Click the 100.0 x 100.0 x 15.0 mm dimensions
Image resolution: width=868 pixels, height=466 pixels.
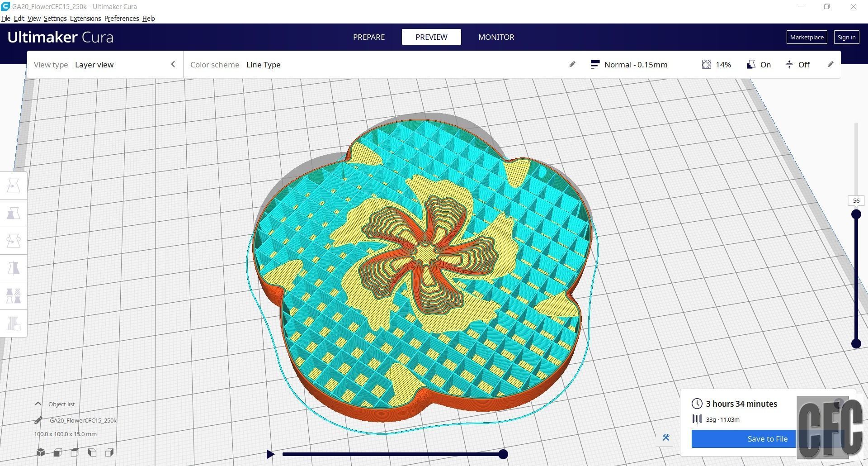65,434
